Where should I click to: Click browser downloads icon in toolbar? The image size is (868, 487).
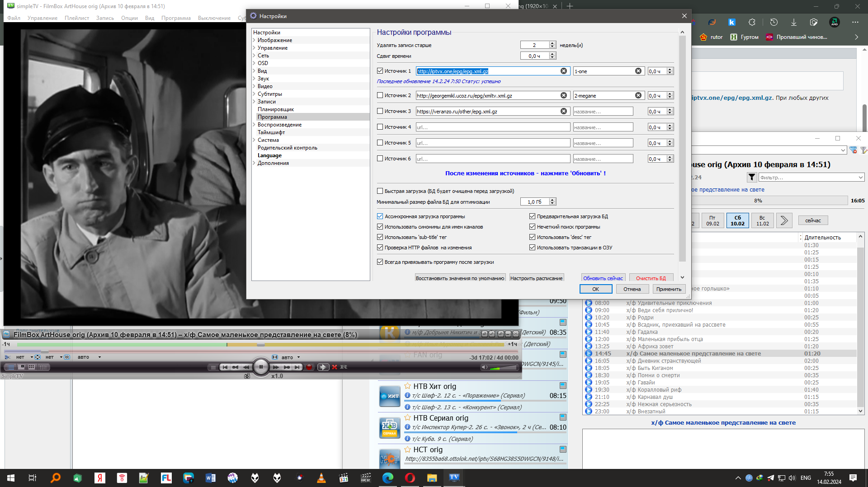pyautogui.click(x=794, y=22)
